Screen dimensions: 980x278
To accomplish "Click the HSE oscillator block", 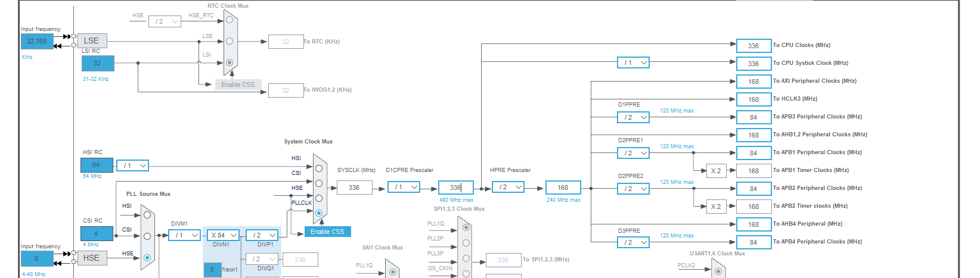I will (x=92, y=258).
